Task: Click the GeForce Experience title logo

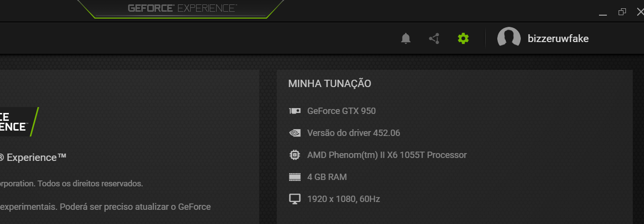Action: (x=182, y=8)
